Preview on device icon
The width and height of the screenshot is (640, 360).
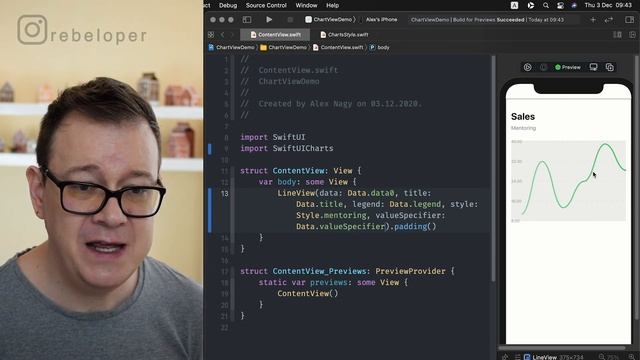click(x=593, y=67)
